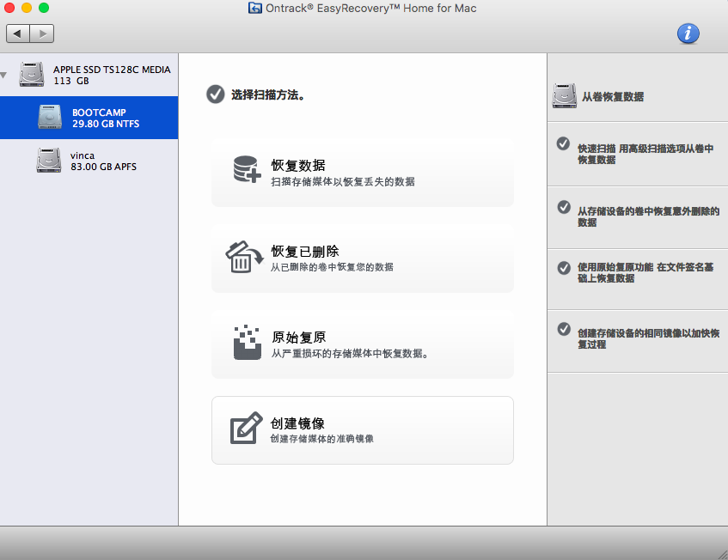The height and width of the screenshot is (560, 728).
Task: Click the 从卷恢复数据 drive icon on right panel
Action: pos(565,96)
